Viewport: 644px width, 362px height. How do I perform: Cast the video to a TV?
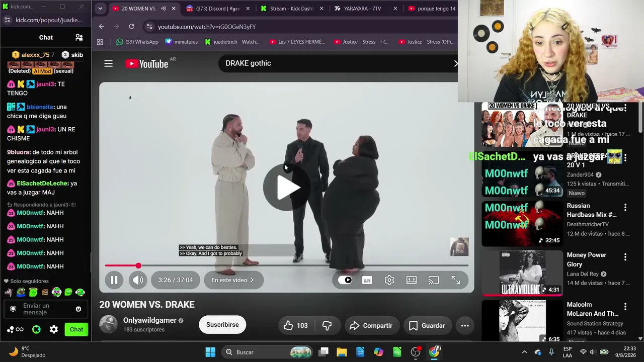(x=434, y=280)
